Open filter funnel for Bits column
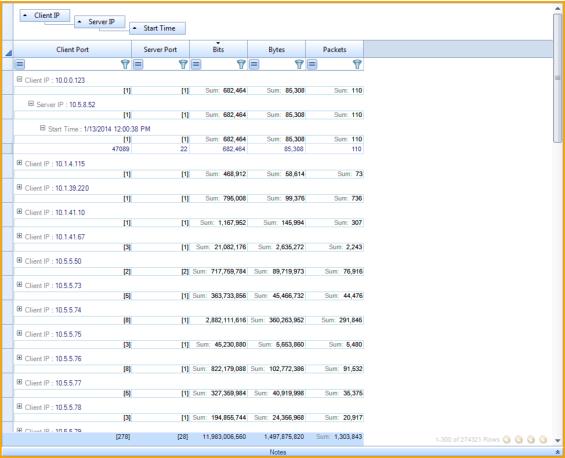 click(x=241, y=65)
